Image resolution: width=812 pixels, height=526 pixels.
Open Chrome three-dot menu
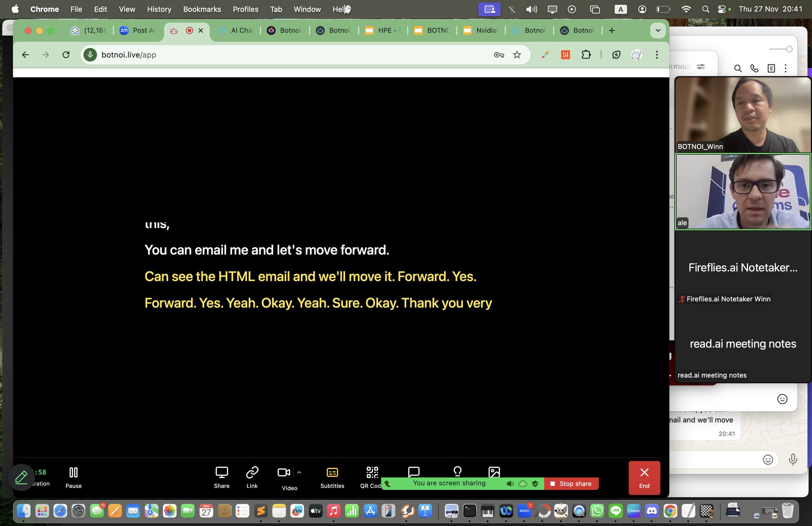[657, 55]
